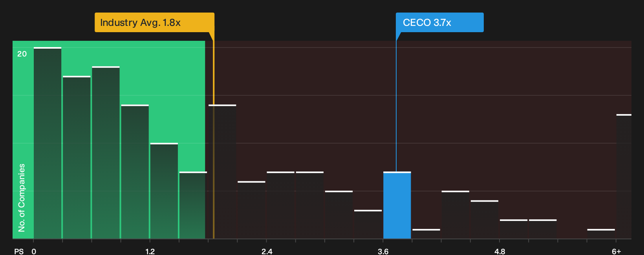This screenshot has height=255, width=644.
Task: Click the tallest histogram bar at PS 0
Action: [x=48, y=143]
